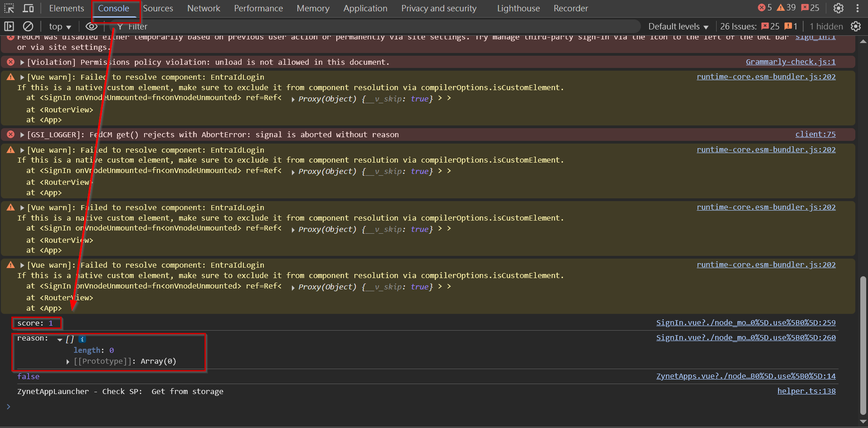Open the Privacy and security tab
This screenshot has height=428, width=868.
[x=439, y=8]
